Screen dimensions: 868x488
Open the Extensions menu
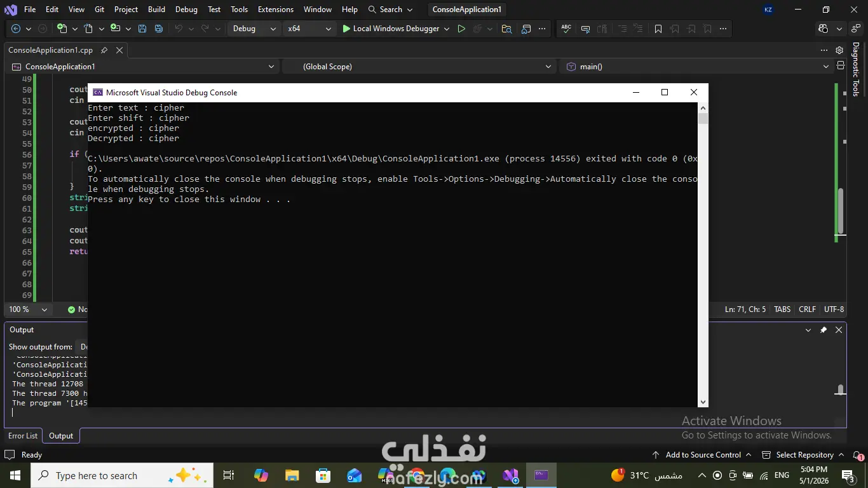click(x=276, y=10)
